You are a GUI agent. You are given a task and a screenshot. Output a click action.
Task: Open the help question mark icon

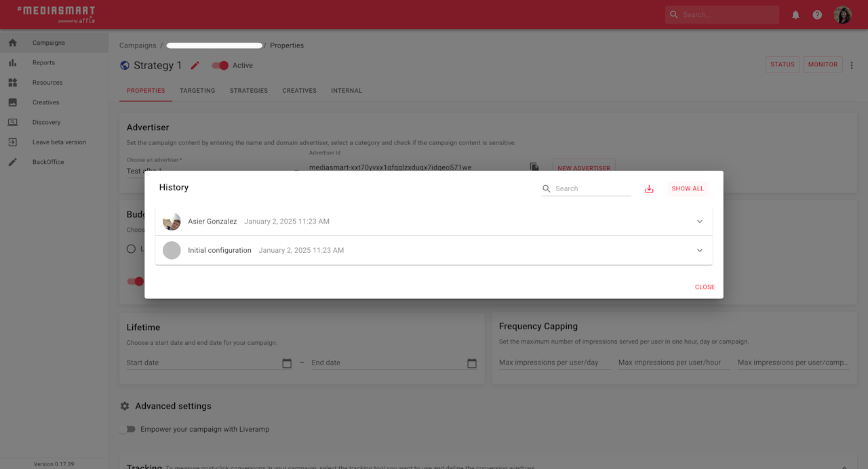(817, 15)
